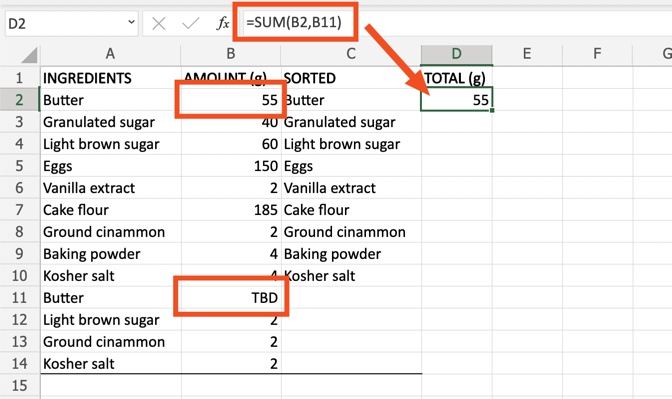Screen dimensions: 672x399
Task: Select column A header
Action: point(110,54)
